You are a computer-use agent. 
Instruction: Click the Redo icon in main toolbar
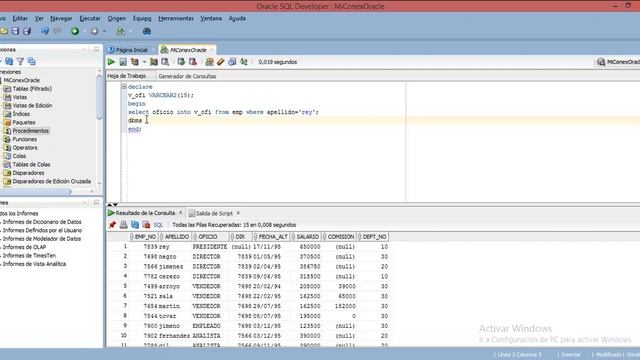57,31
